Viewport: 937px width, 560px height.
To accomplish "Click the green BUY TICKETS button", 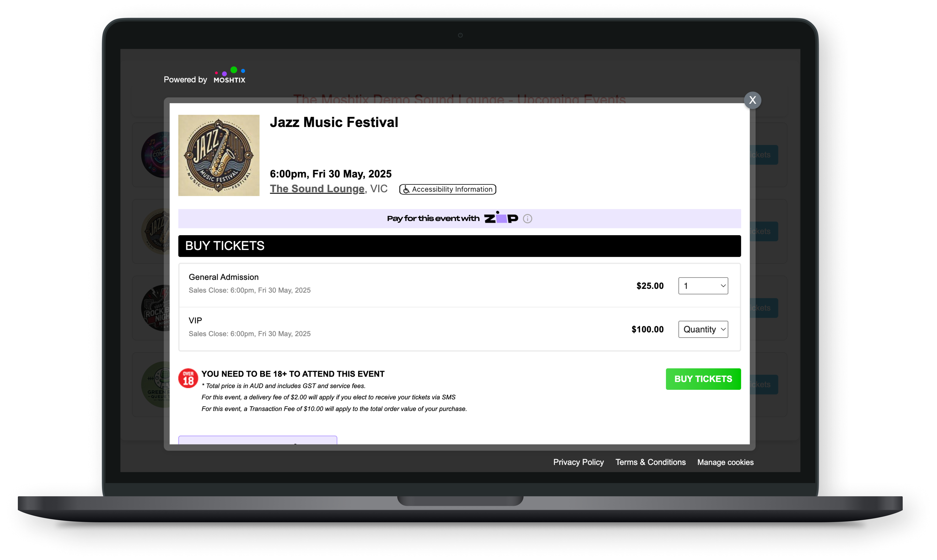I will (x=703, y=379).
